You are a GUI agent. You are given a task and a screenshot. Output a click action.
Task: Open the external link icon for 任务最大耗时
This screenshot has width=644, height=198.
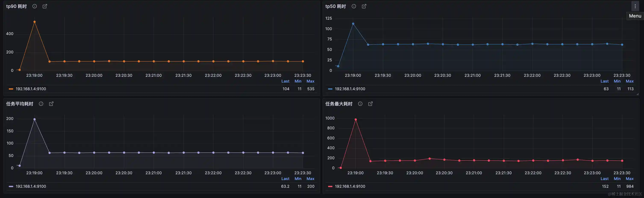click(x=371, y=104)
